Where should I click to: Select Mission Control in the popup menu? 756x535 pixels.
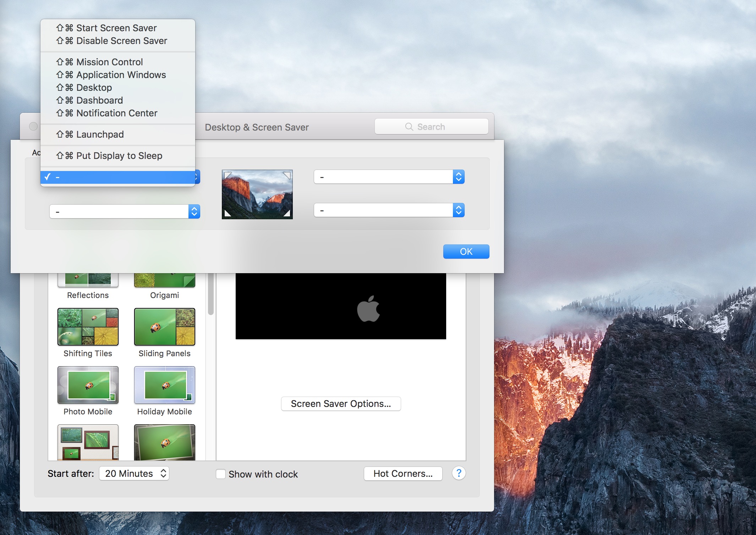pos(118,62)
